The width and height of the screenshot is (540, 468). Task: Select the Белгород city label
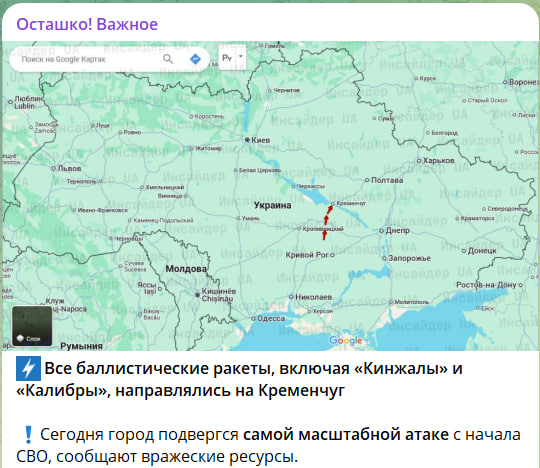pyautogui.click(x=444, y=133)
